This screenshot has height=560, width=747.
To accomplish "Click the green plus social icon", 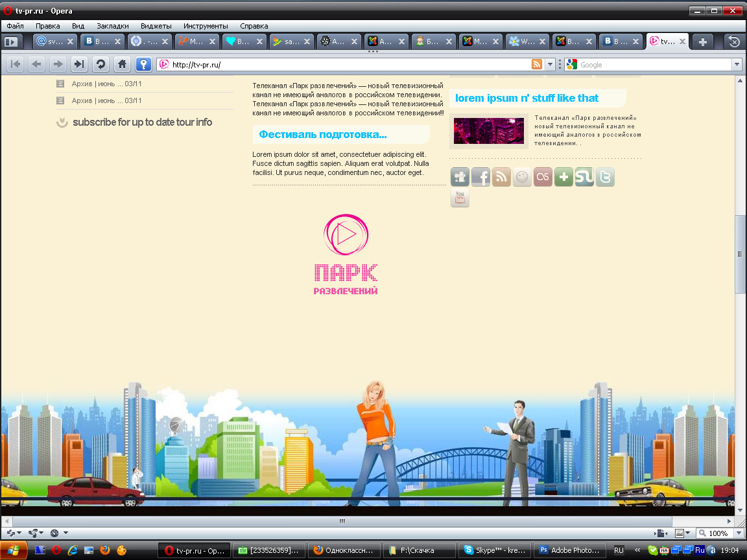I will click(563, 177).
